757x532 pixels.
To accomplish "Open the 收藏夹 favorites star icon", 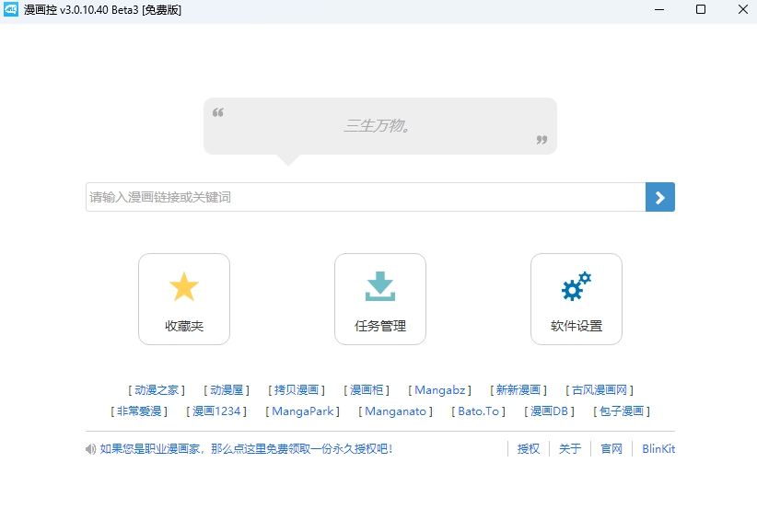I will [x=183, y=285].
